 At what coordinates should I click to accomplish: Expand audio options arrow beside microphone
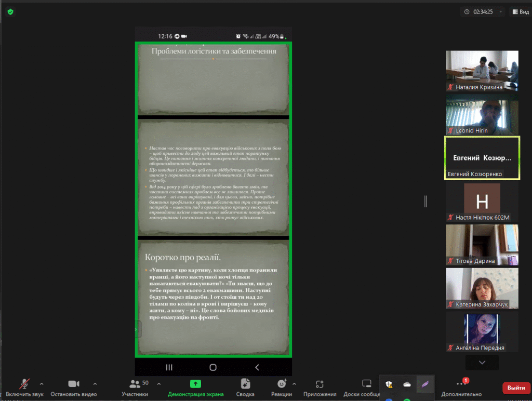tap(42, 384)
